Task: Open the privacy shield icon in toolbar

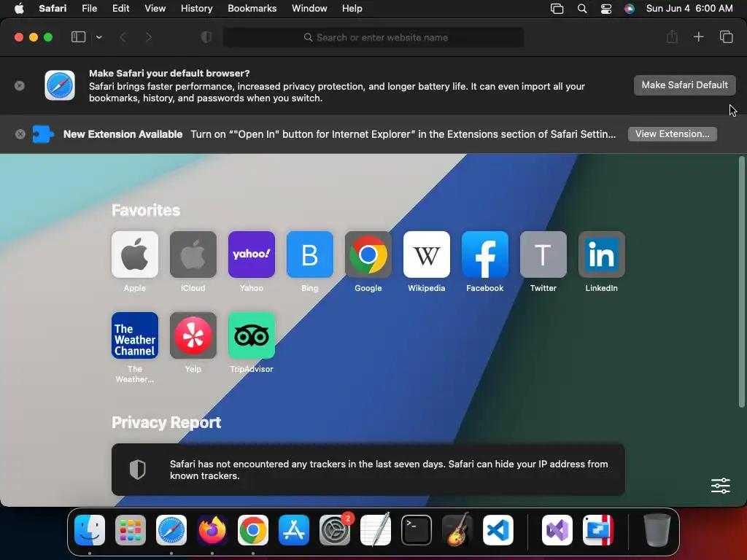Action: pyautogui.click(x=206, y=37)
